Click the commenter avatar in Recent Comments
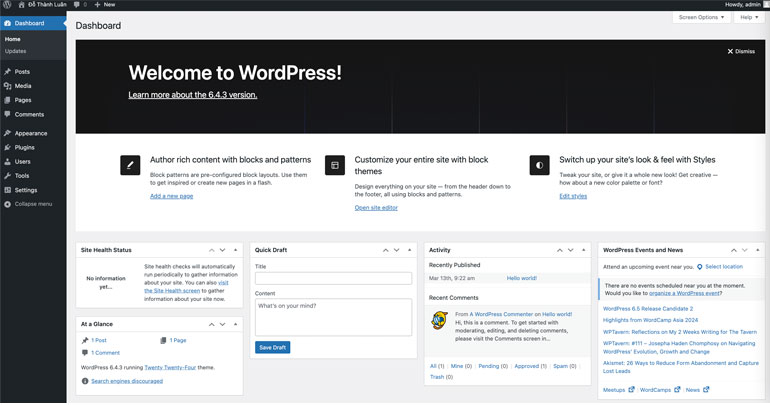This screenshot has width=770, height=405. coord(439,320)
